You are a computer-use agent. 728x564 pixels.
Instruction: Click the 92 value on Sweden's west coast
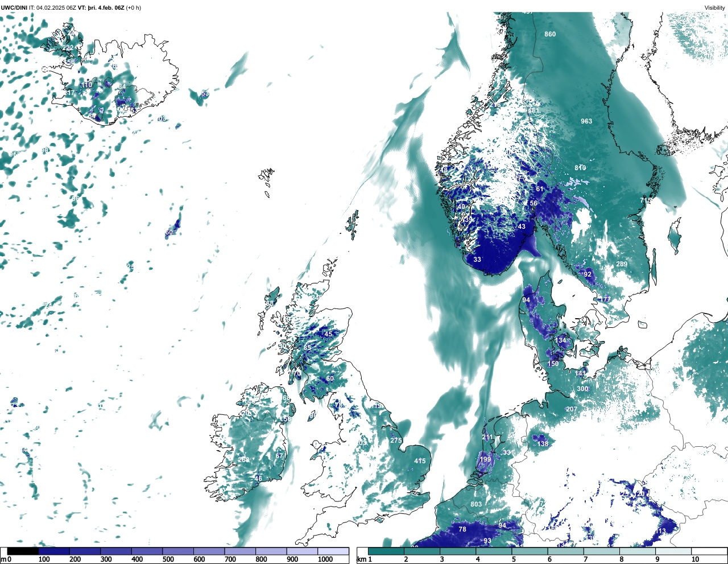(588, 274)
